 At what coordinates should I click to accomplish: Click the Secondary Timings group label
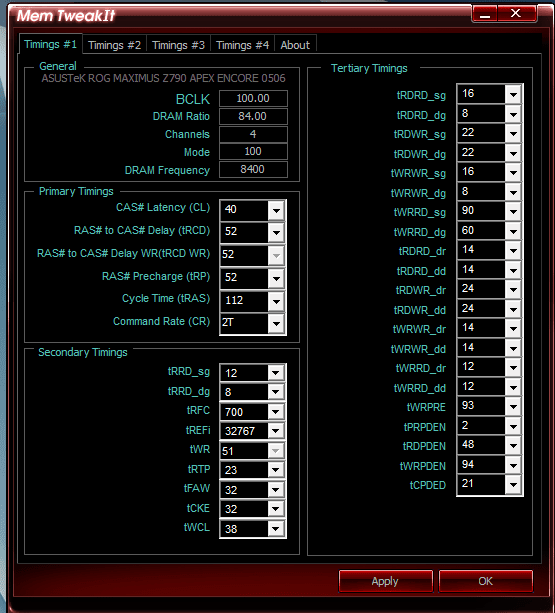click(x=82, y=352)
